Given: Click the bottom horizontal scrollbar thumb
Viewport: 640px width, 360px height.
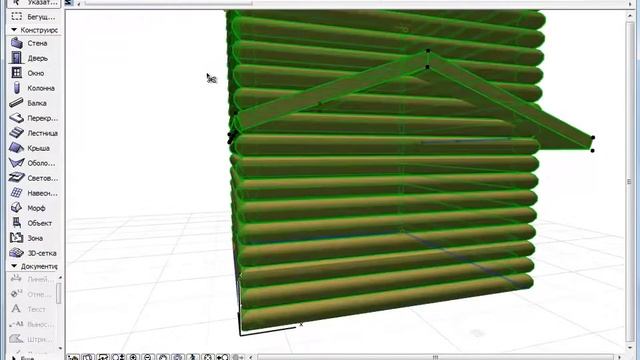Looking at the screenshot, I should pos(436,357).
